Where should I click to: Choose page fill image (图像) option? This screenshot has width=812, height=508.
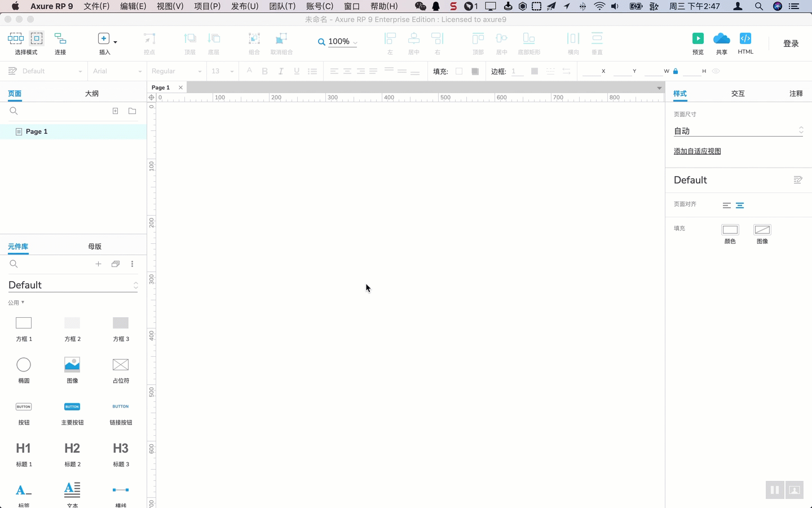click(x=762, y=230)
